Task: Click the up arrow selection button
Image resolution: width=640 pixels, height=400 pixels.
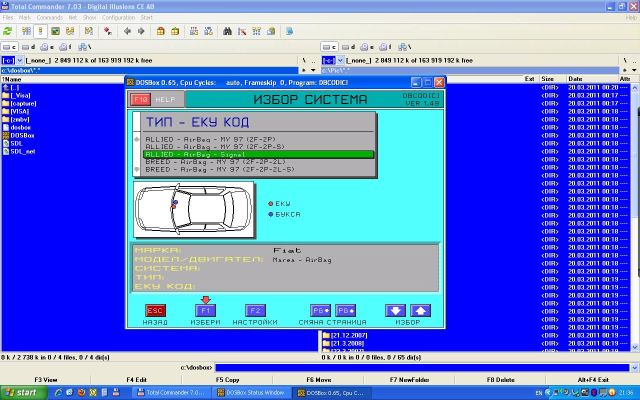Action: pos(420,311)
